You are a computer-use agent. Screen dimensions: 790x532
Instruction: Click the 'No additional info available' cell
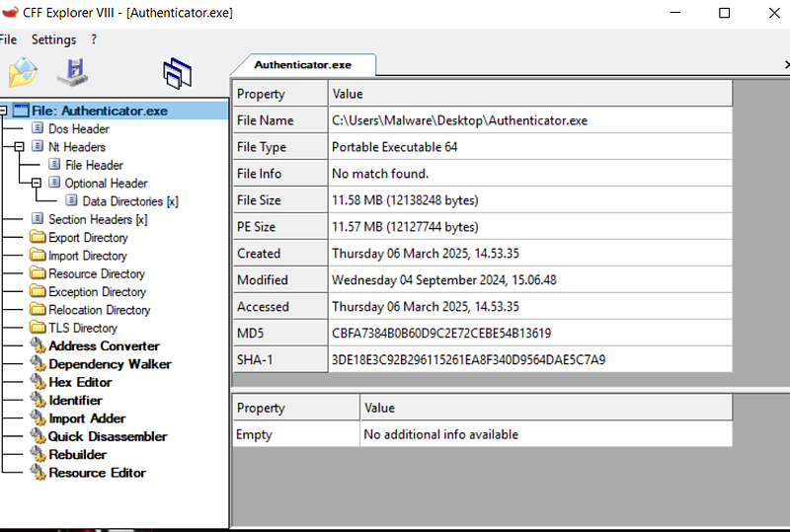547,434
